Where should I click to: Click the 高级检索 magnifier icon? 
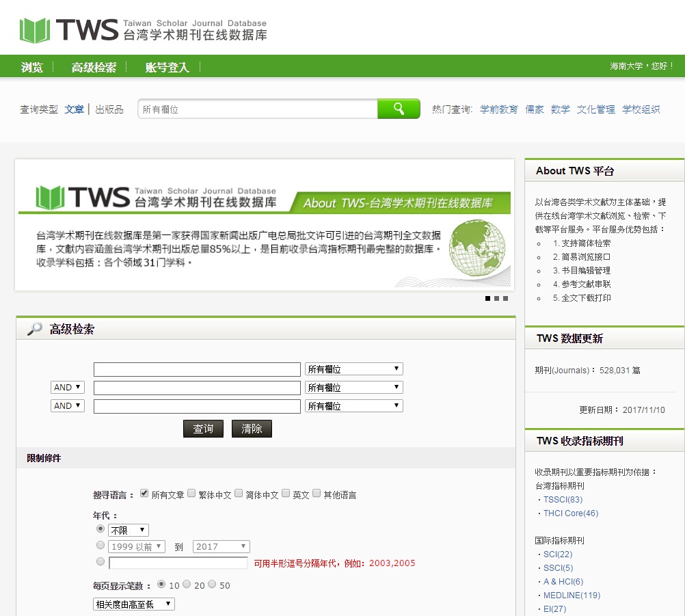[34, 330]
